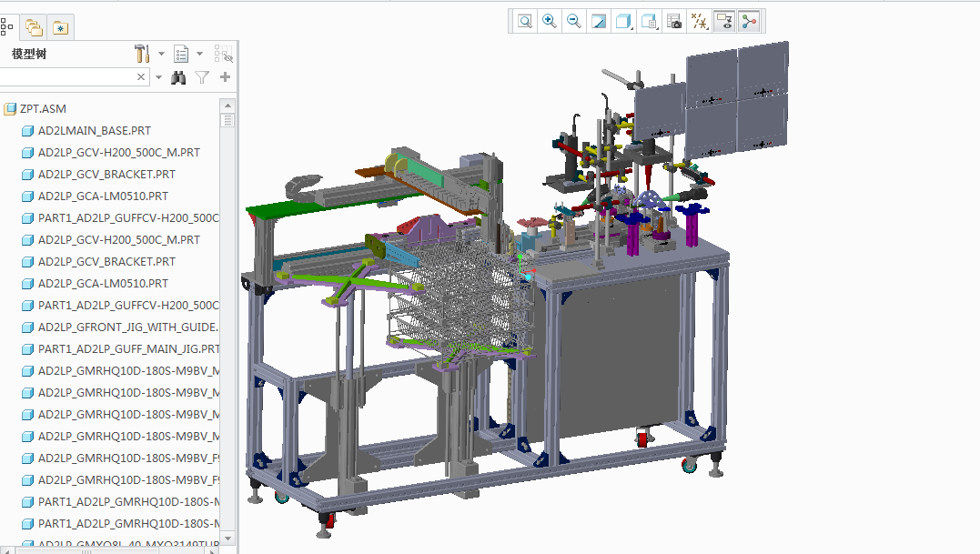Click the model tree scroll down arrow
This screenshot has width=980, height=554.
coord(227,538)
